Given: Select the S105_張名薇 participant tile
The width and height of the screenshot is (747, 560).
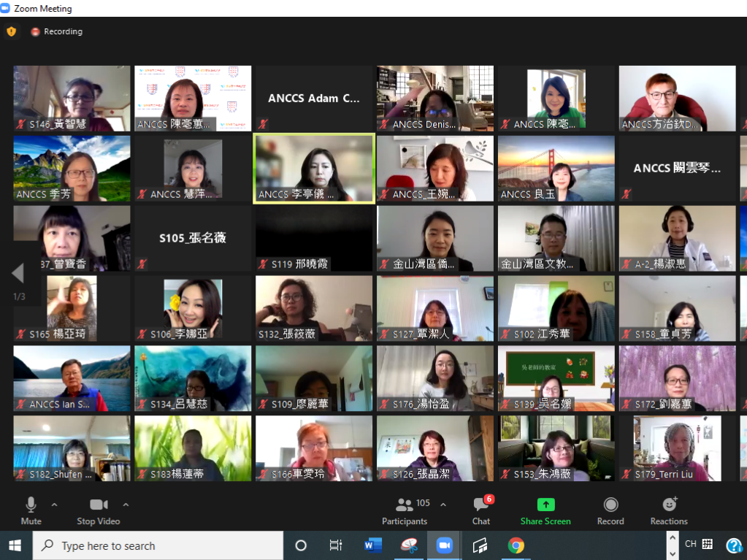Looking at the screenshot, I should coord(193,238).
